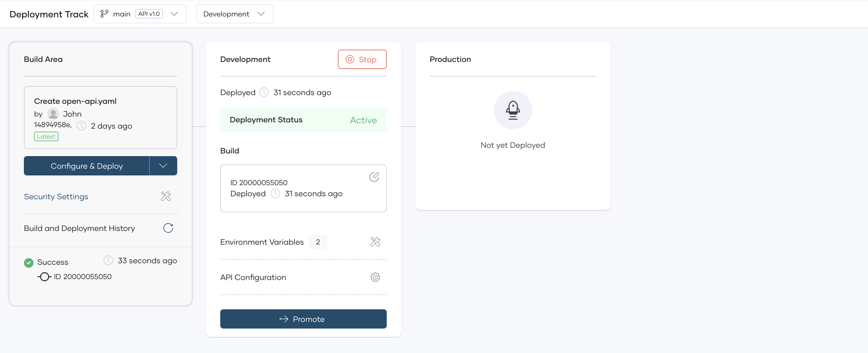The height and width of the screenshot is (353, 868).
Task: Select the Create open-api.yaml commit card
Action: coord(100,118)
